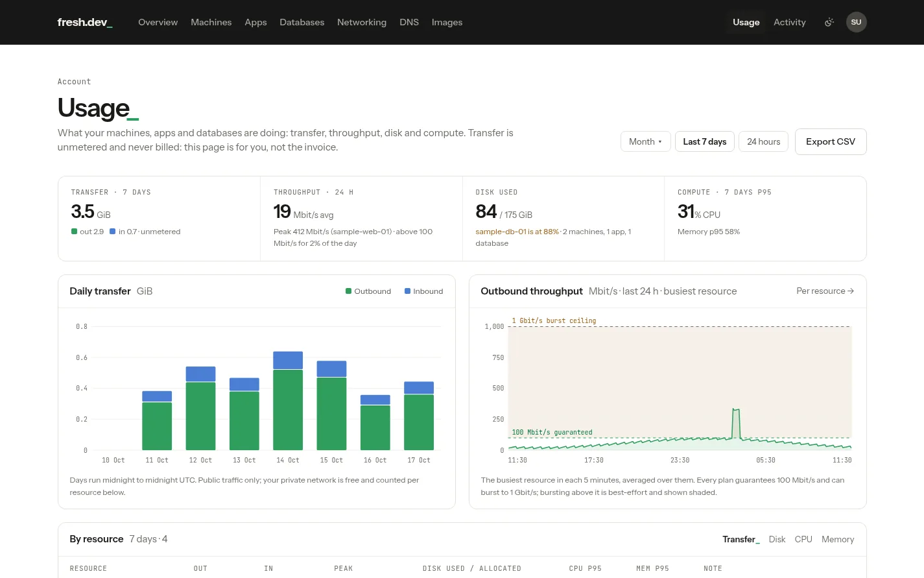Open the Per resource throughput link
Screen dimensions: 924x578
pos(825,291)
